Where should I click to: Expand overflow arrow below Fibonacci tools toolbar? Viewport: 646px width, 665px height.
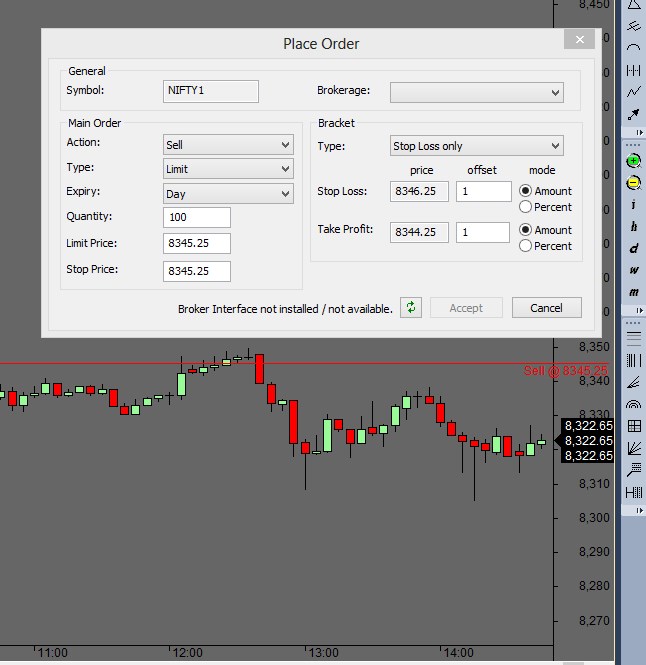pyautogui.click(x=639, y=511)
